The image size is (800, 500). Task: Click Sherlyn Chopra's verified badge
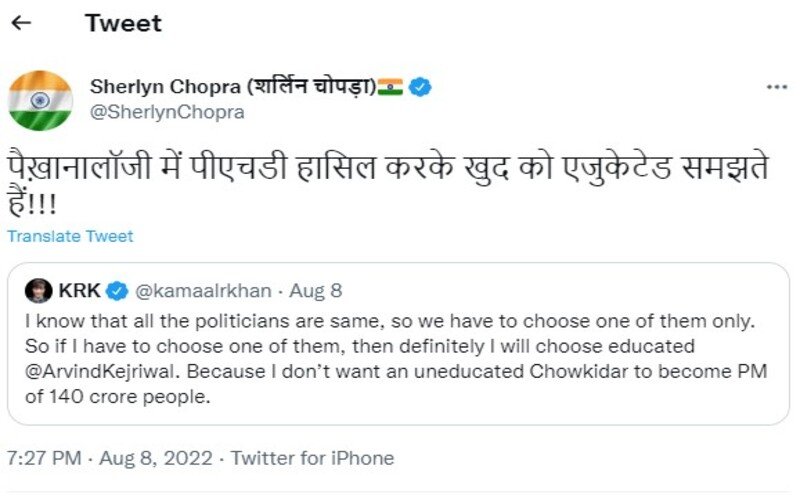click(421, 87)
